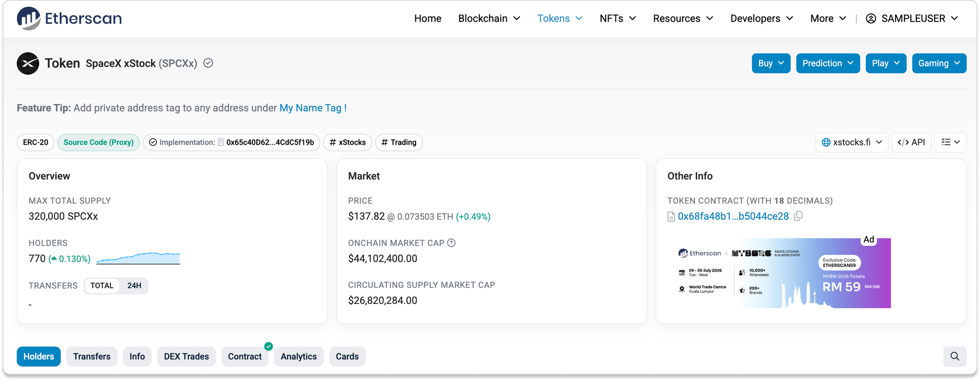Switch to the DEX Trades tab
Screen dimensions: 980x380
coord(186,356)
